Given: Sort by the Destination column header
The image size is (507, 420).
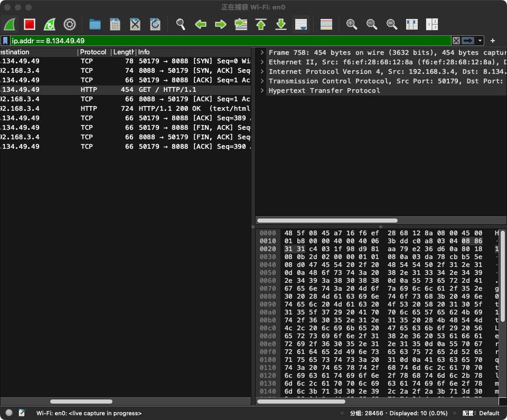Looking at the screenshot, I should click(x=38, y=52).
